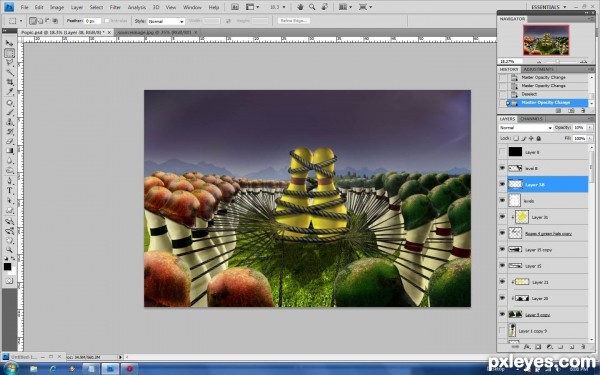The image size is (600, 375).
Task: Select the Hand tool in the toolbox
Action: tap(9, 241)
